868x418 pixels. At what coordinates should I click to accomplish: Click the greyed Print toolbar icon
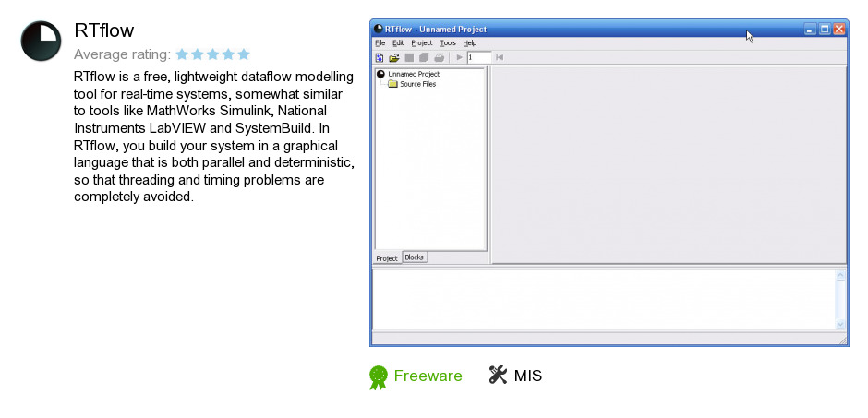click(439, 57)
